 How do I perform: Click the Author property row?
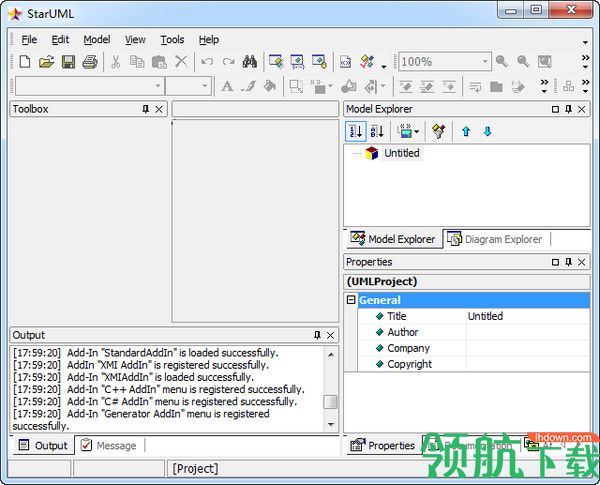(474, 332)
